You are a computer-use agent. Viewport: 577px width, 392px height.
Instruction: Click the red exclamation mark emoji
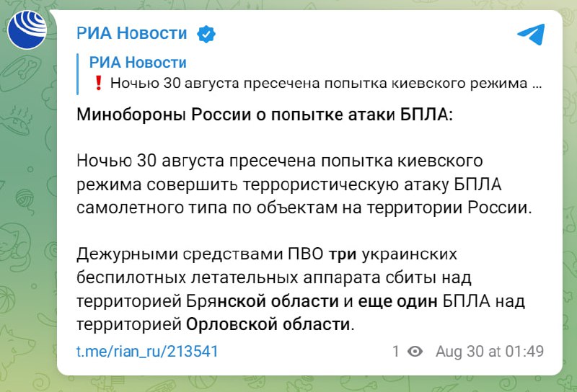pos(99,83)
